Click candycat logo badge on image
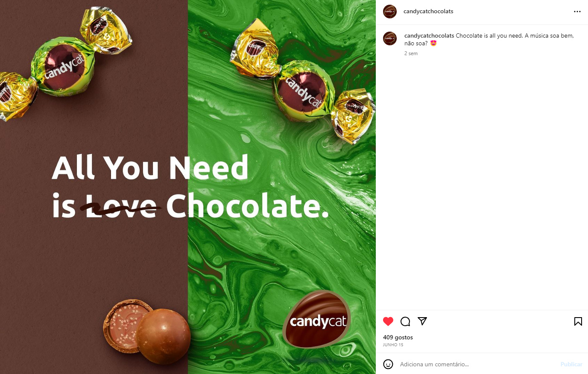Viewport: 588px width, 374px height. 317,319
